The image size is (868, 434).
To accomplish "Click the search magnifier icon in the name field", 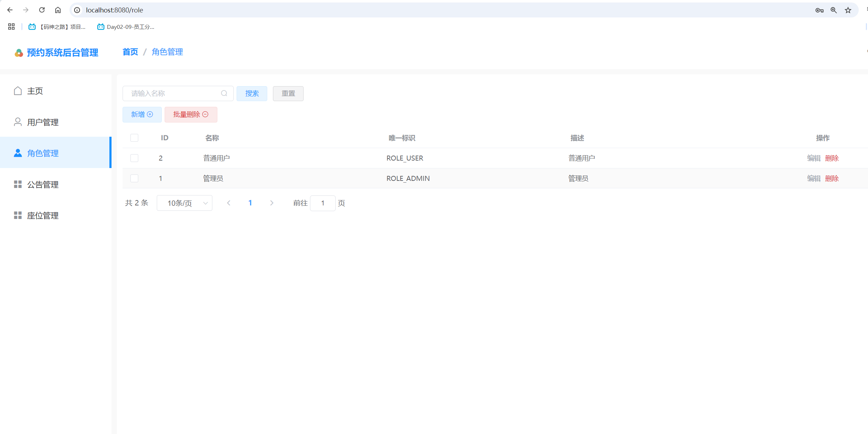I will pos(224,93).
